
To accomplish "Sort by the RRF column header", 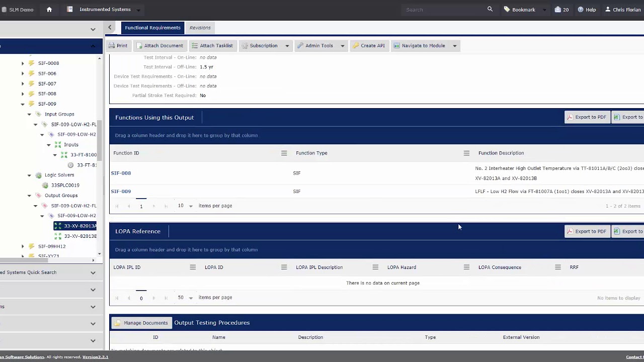I will [574, 267].
